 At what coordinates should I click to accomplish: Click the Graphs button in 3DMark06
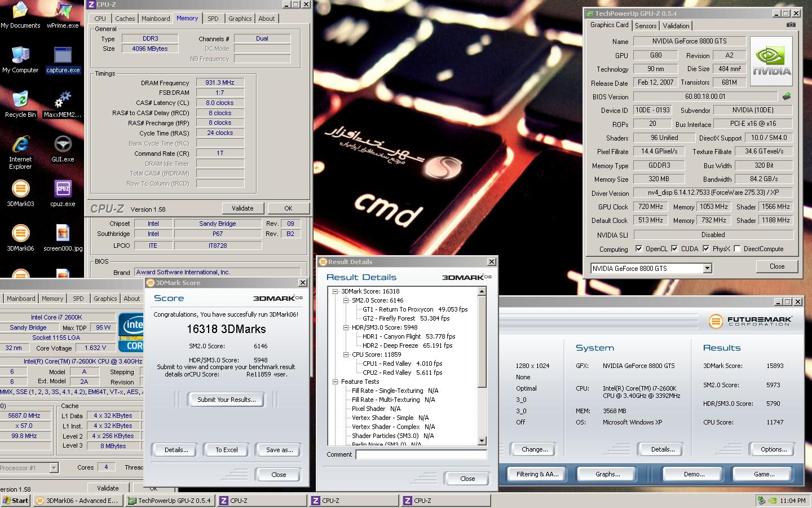click(608, 474)
